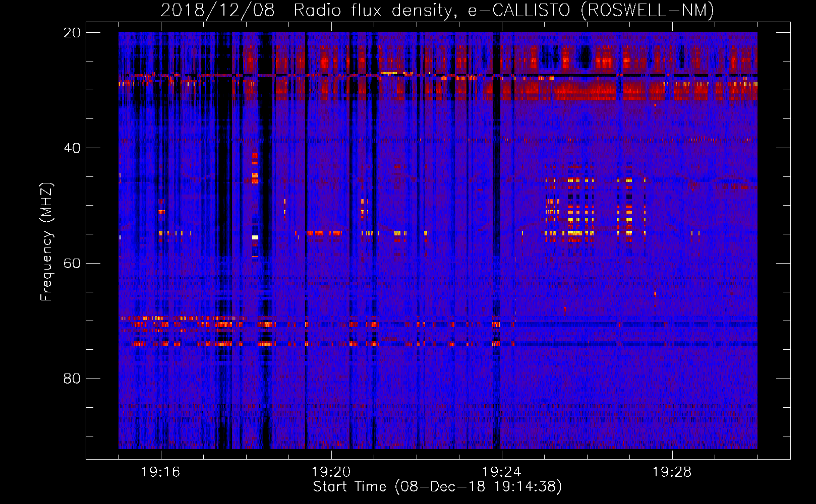Click the 60 frequency tick label

click(72, 264)
